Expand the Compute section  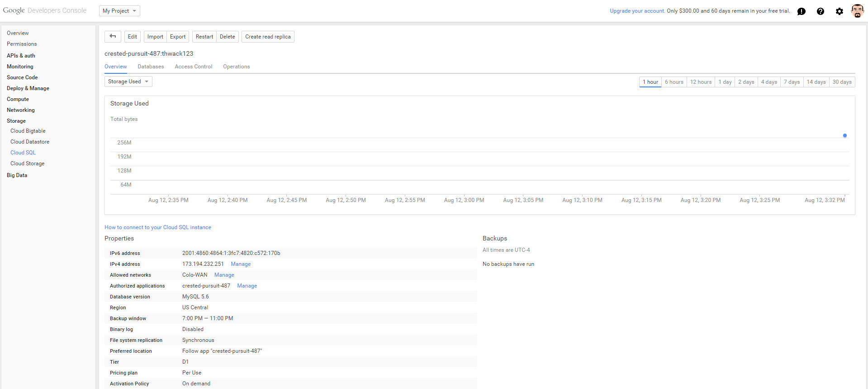18,99
